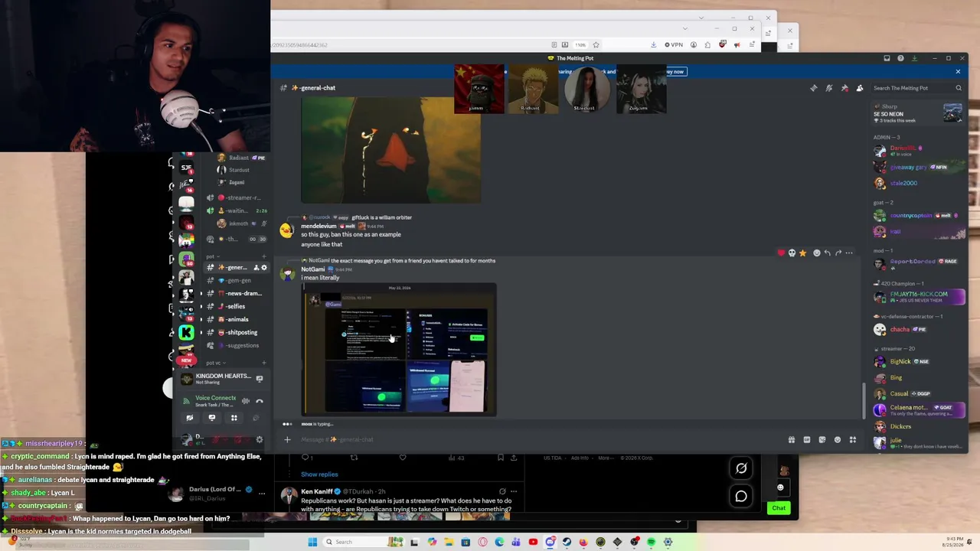The height and width of the screenshot is (551, 980).
Task: Open pinned messages in channel header
Action: [844, 88]
